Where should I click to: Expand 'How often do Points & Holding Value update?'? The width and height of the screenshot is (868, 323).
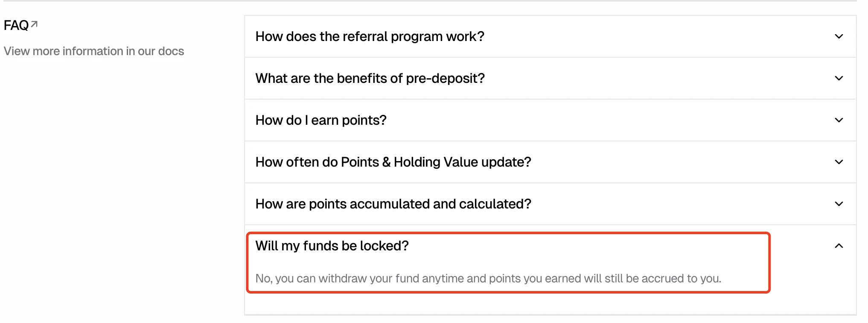point(393,162)
